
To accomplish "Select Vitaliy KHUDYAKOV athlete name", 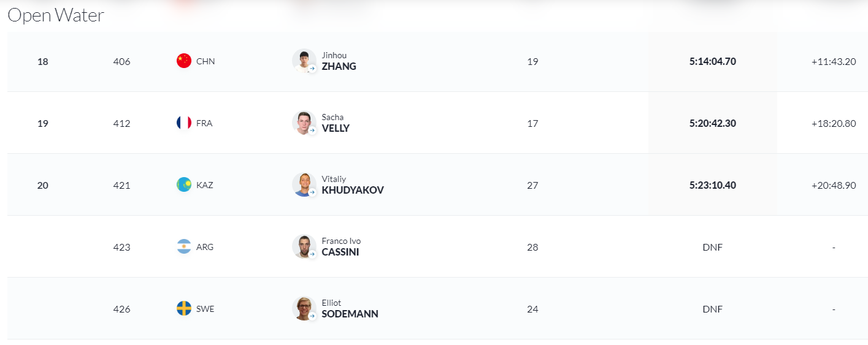I will (353, 184).
